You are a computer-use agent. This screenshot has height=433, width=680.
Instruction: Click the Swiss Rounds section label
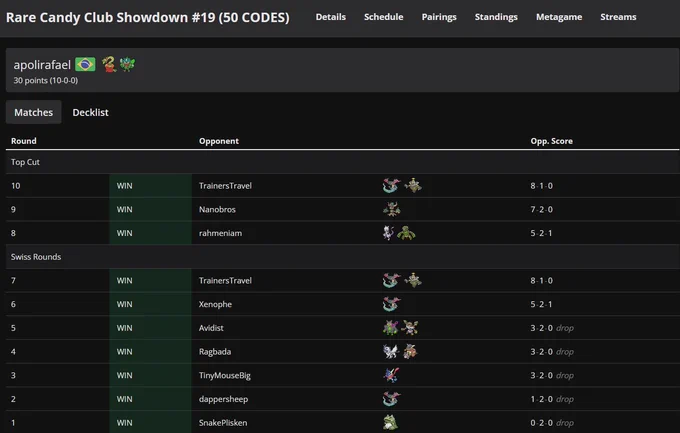coord(36,256)
